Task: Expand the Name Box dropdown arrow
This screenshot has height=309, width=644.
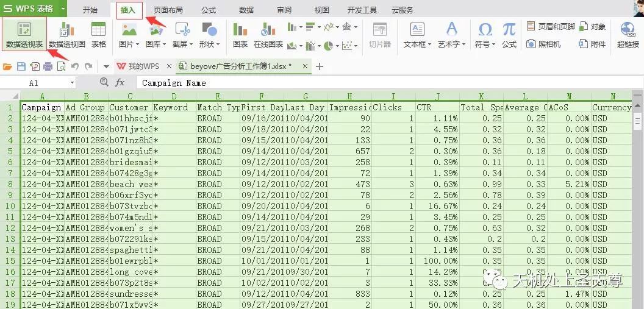Action: (73, 83)
